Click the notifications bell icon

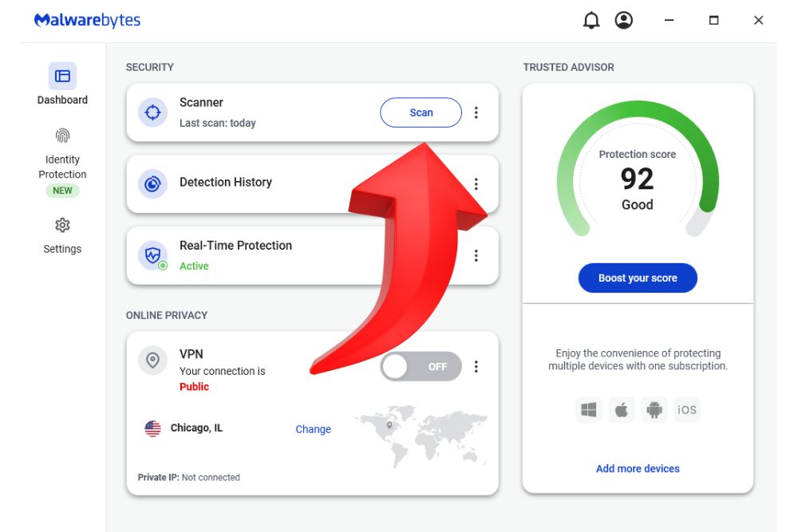(591, 21)
